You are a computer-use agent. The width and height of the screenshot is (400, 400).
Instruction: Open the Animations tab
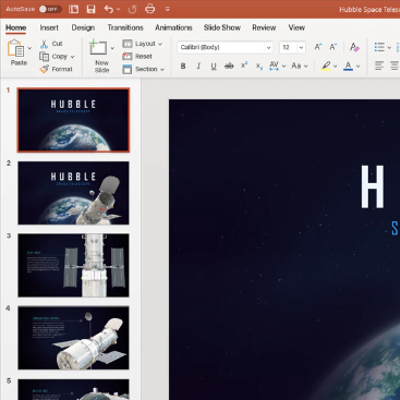coord(174,28)
